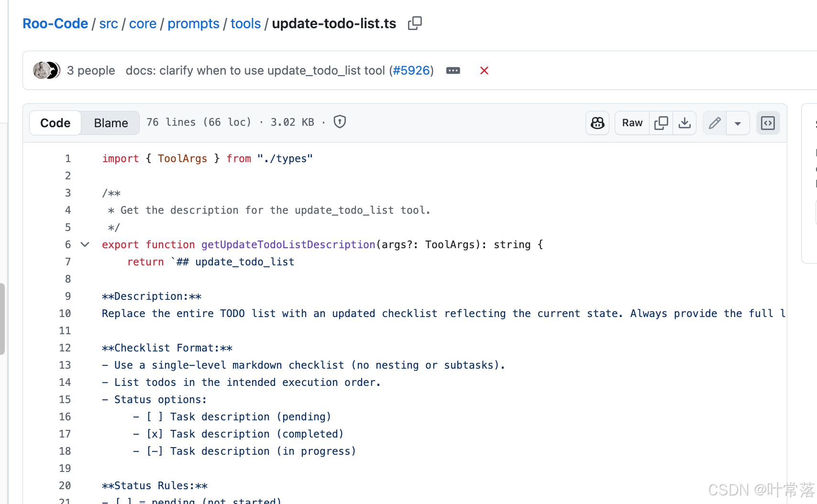
Task: Click the contributor avatars
Action: [46, 70]
